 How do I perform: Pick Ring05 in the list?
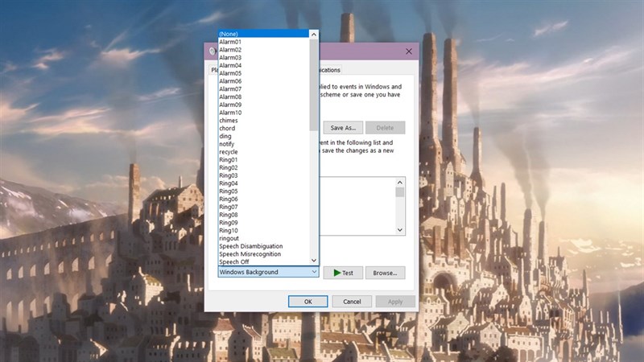click(x=264, y=191)
